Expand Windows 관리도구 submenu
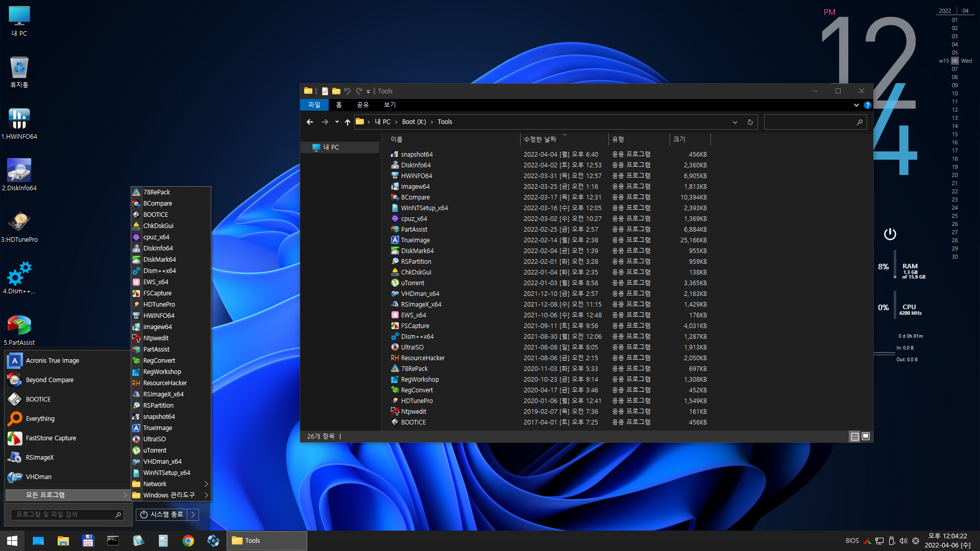Screen dimensions: 980x551 pyautogui.click(x=171, y=495)
